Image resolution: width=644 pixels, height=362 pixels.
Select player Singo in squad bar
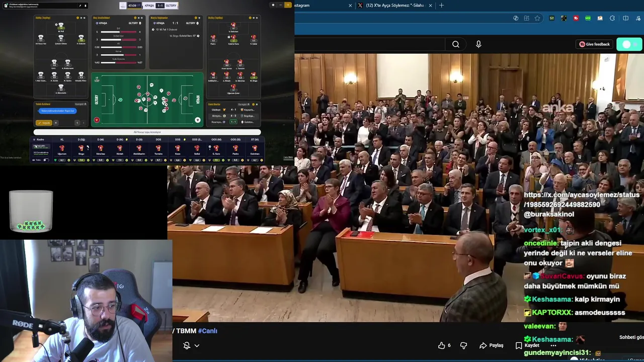pos(81,150)
